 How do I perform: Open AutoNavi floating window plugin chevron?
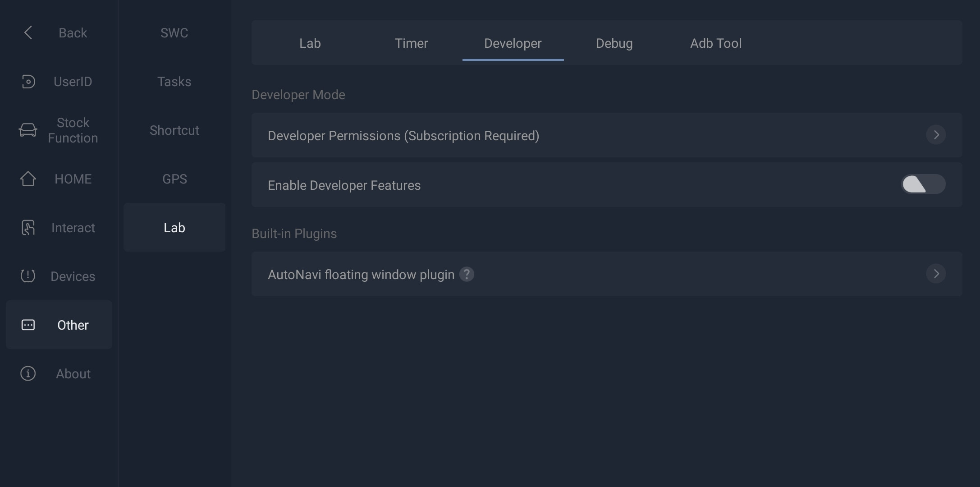(936, 274)
